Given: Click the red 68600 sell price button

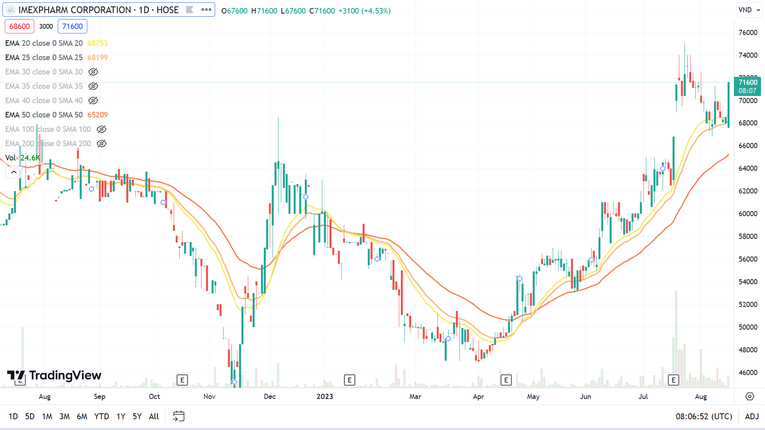Looking at the screenshot, I should (x=20, y=26).
